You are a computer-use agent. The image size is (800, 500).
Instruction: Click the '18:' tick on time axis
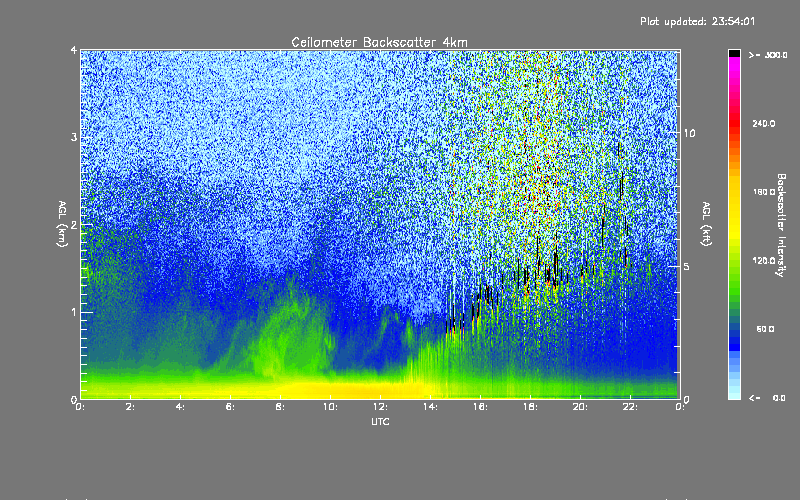pos(530,407)
